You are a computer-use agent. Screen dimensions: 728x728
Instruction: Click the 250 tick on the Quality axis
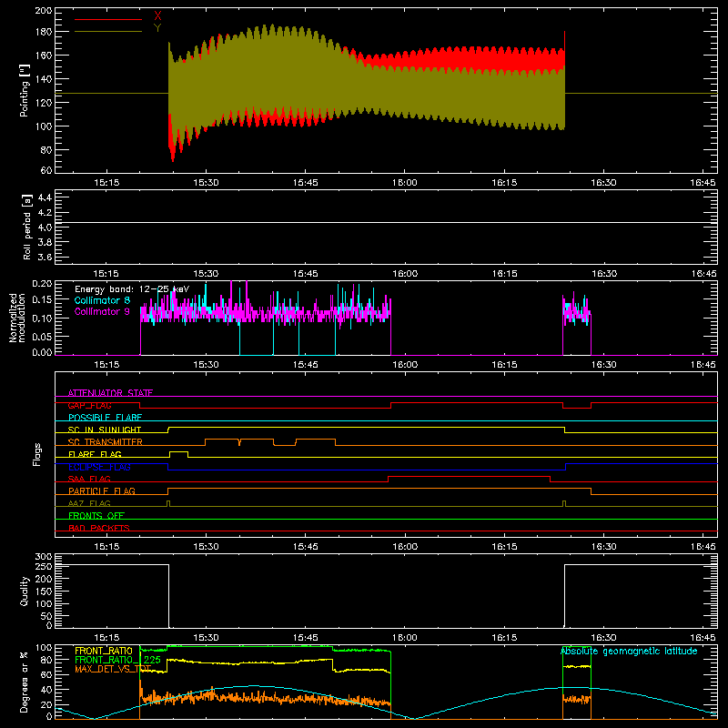tap(44, 567)
